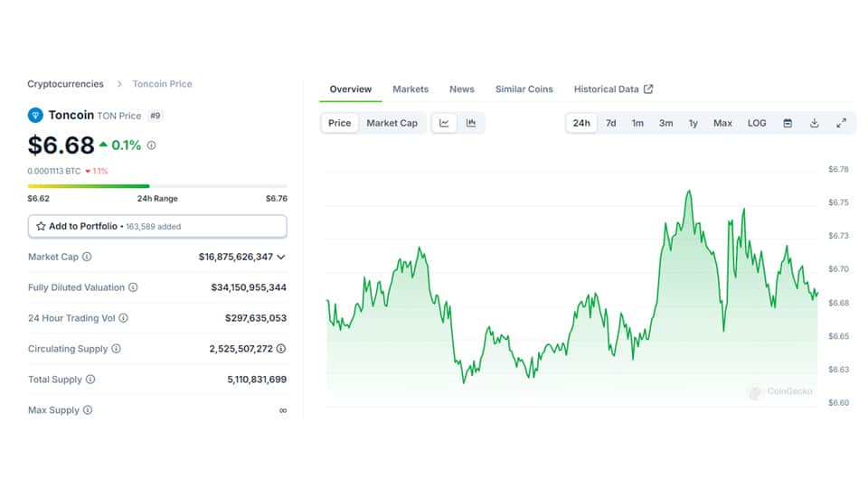Click the #9 rank badge

pos(155,116)
